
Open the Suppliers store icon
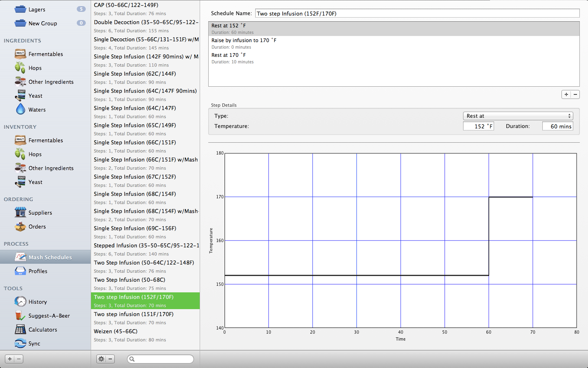click(20, 212)
